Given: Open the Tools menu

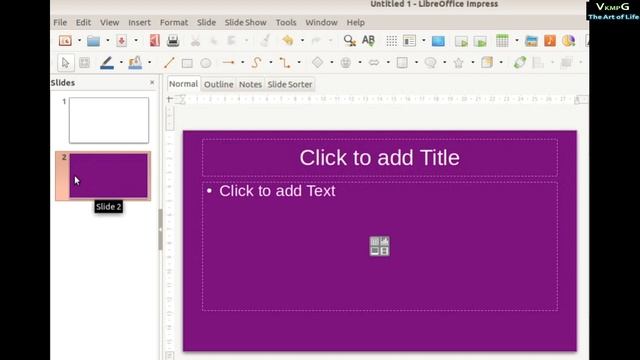Looking at the screenshot, I should (x=286, y=22).
